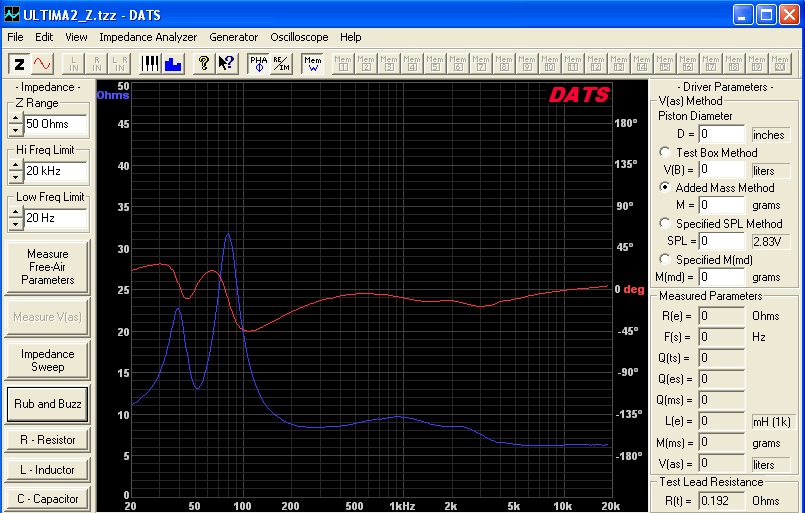
Task: Click the SPL value input field
Action: coord(721,241)
